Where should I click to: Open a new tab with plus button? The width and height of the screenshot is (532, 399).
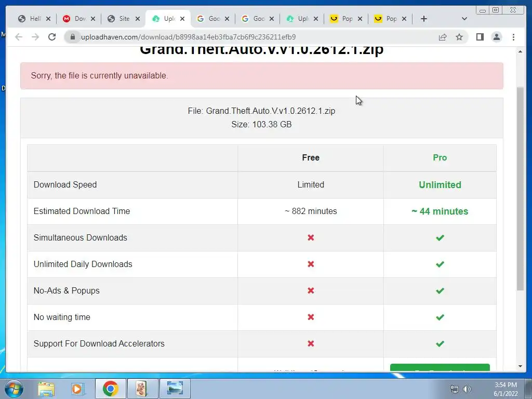click(424, 19)
